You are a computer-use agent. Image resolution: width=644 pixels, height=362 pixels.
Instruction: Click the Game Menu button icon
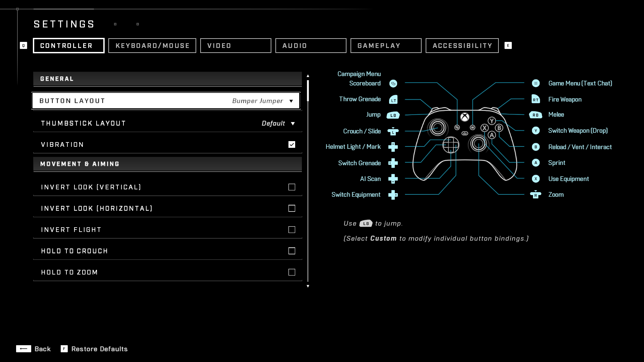[536, 83]
